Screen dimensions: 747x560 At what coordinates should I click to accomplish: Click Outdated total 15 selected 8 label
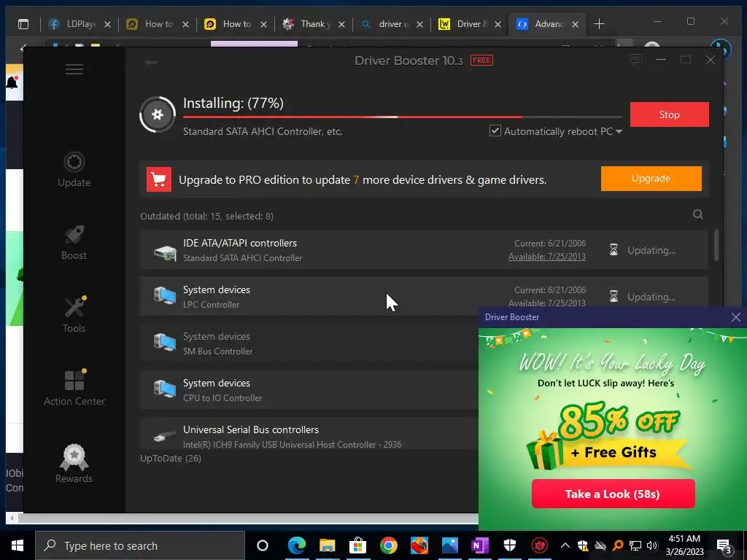[206, 216]
